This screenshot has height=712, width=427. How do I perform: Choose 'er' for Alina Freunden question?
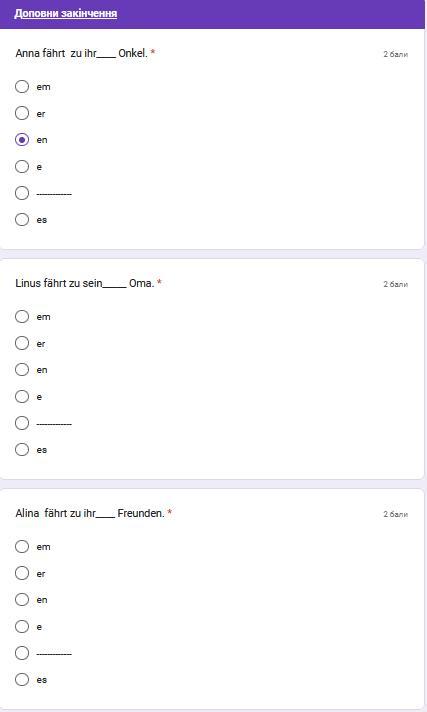pos(22,573)
